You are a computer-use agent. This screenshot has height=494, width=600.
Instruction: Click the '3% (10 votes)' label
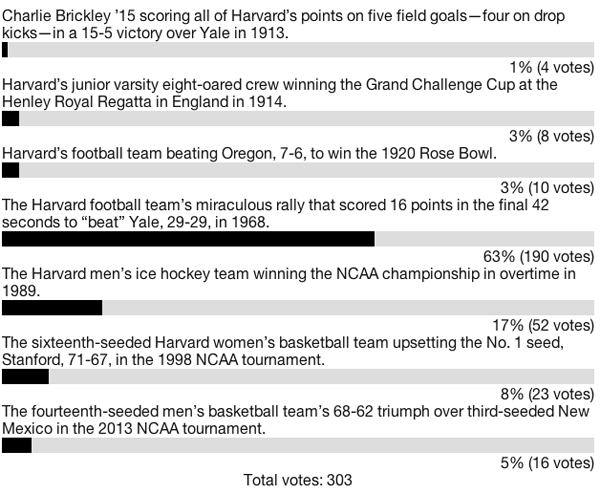click(x=547, y=188)
